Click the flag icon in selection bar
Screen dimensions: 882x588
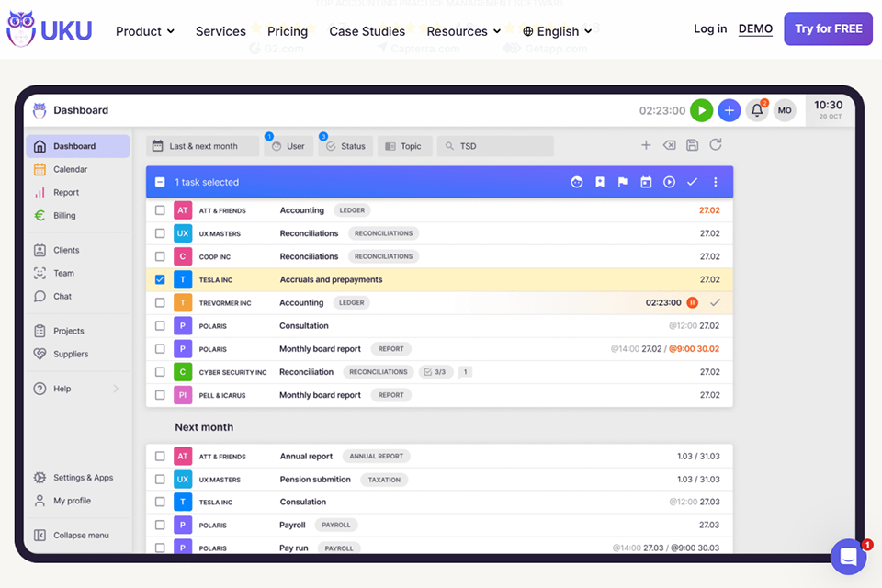coord(623,182)
